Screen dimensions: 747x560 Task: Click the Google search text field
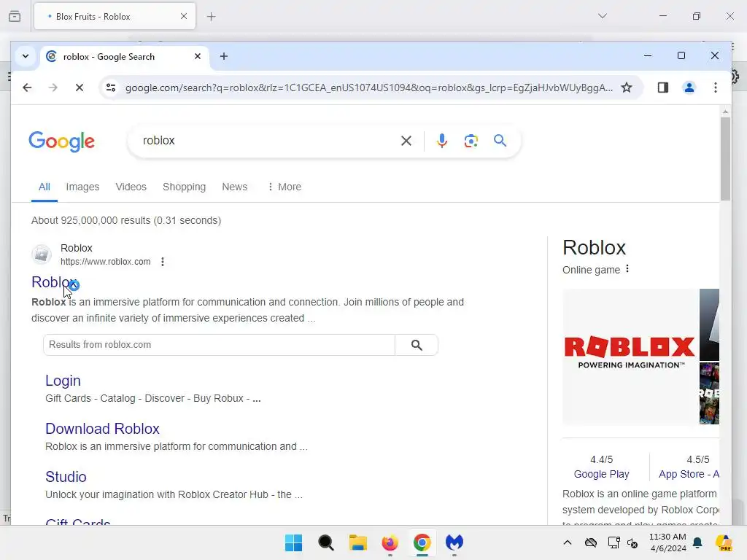tap(267, 141)
